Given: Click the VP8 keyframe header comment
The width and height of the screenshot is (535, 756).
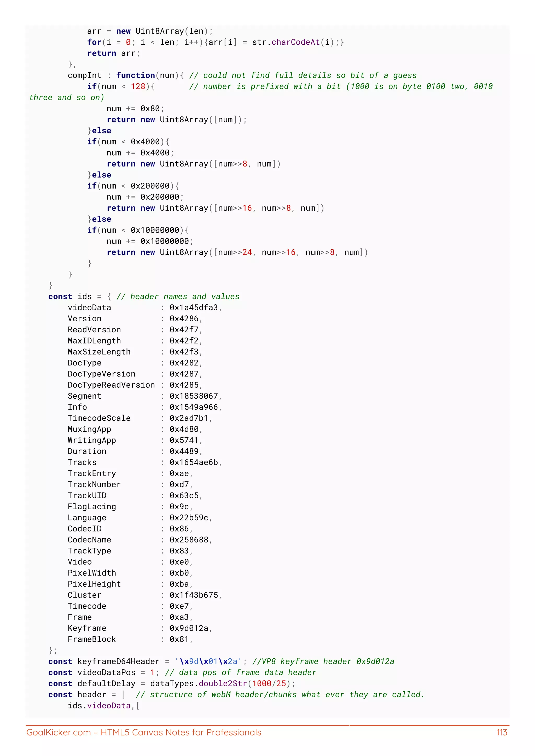Looking at the screenshot, I should tap(323, 662).
